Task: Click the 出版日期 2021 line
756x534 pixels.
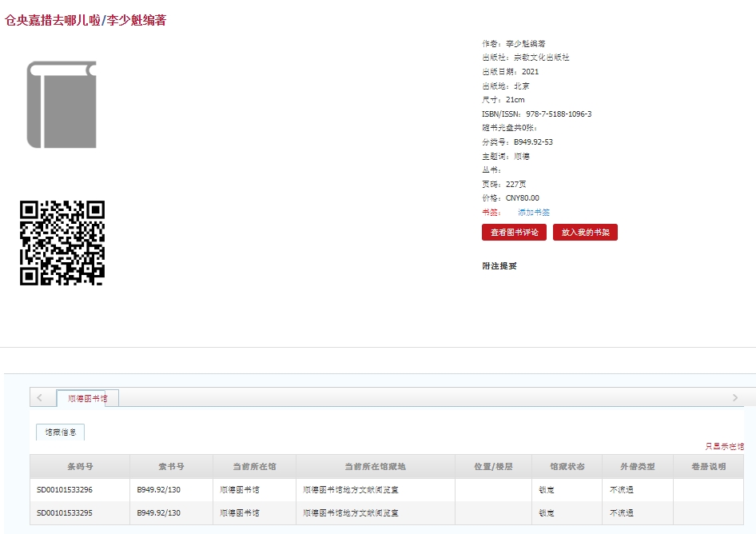Action: [510, 71]
